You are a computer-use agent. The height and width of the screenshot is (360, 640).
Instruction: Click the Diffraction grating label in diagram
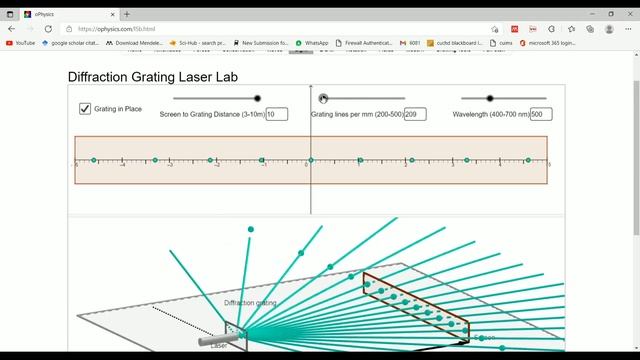tap(250, 303)
